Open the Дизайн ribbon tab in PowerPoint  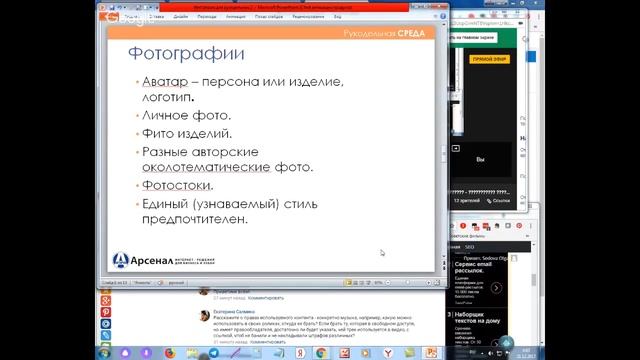point(181,17)
